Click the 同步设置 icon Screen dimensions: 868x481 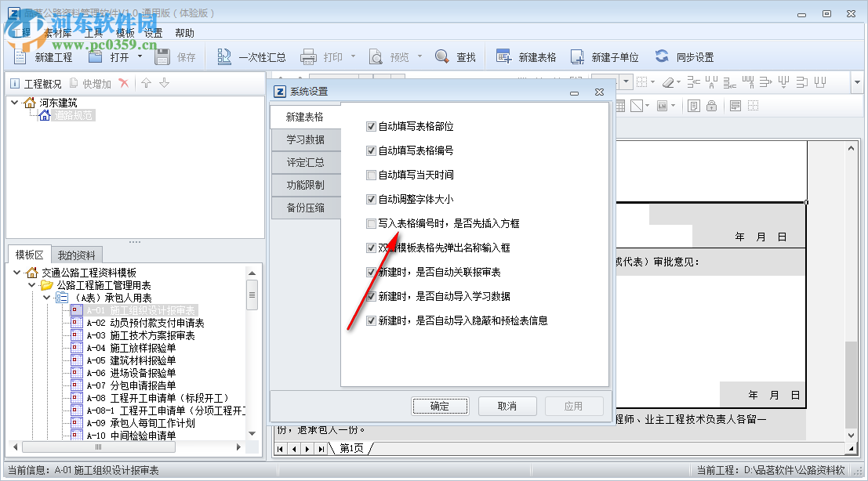(663, 56)
